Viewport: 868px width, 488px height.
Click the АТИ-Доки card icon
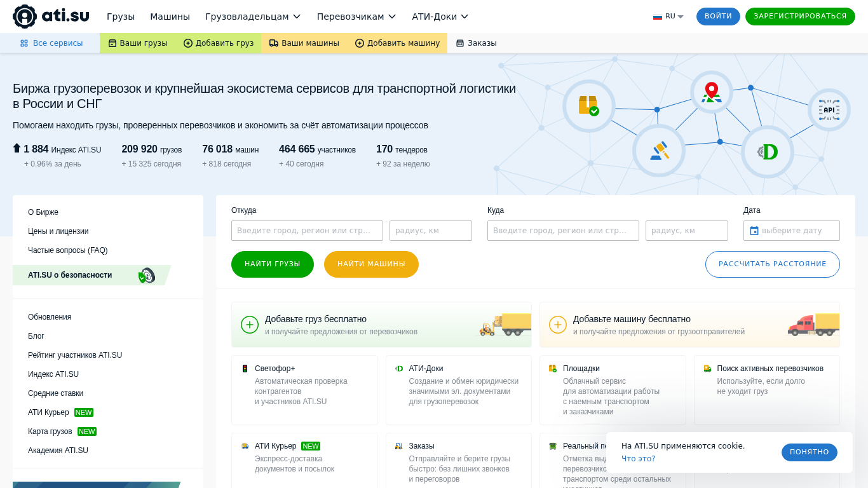[399, 369]
